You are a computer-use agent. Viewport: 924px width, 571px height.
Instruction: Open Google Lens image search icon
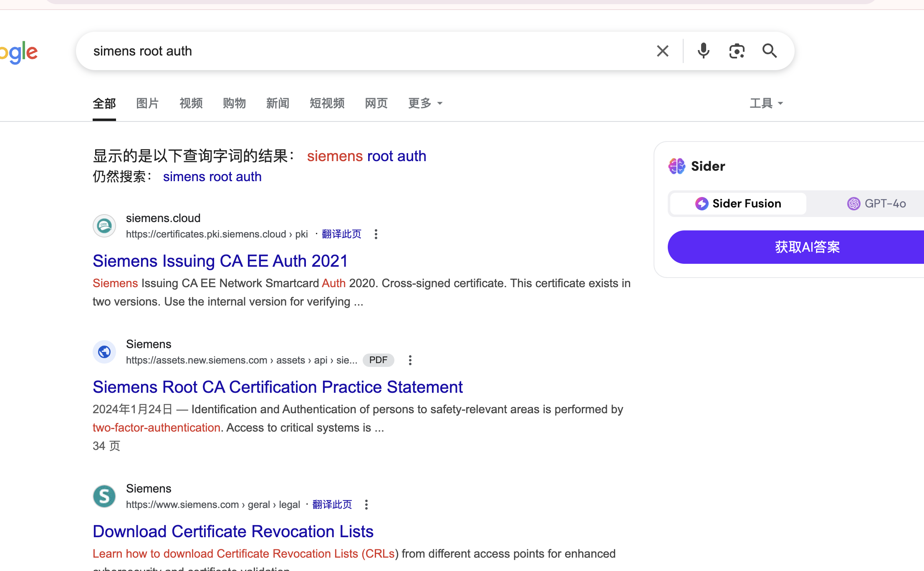click(737, 51)
